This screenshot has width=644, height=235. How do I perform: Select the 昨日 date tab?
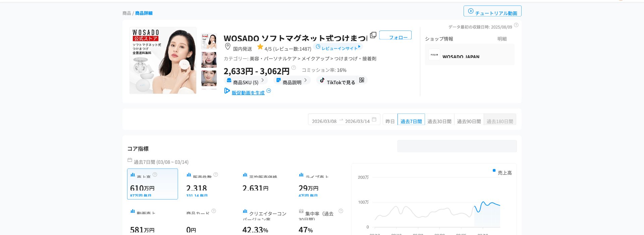pos(390,120)
